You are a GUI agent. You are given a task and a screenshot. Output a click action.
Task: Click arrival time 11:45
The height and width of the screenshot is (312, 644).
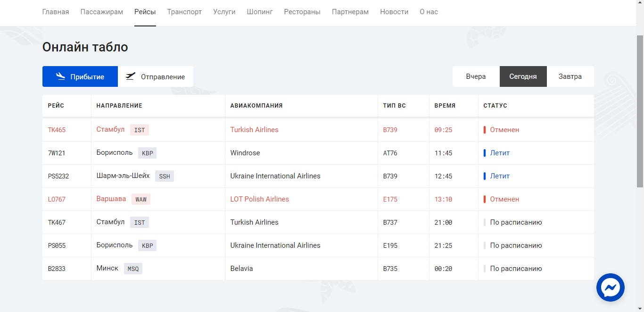443,153
